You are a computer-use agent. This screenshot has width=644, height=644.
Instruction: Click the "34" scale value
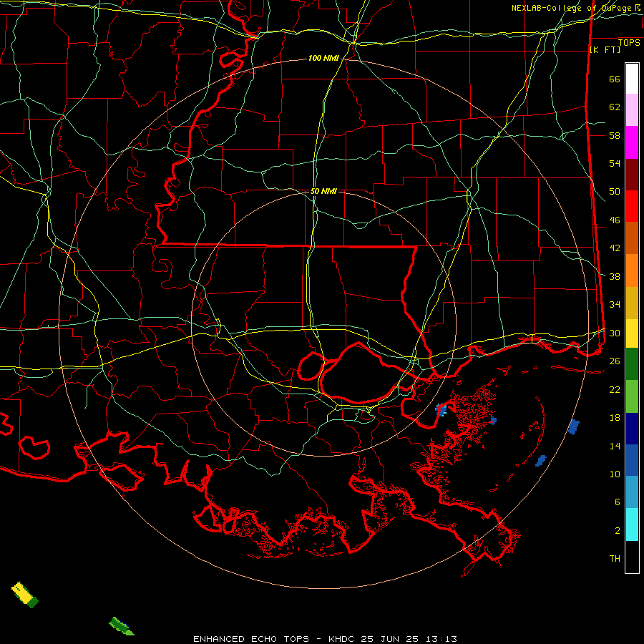click(x=615, y=305)
